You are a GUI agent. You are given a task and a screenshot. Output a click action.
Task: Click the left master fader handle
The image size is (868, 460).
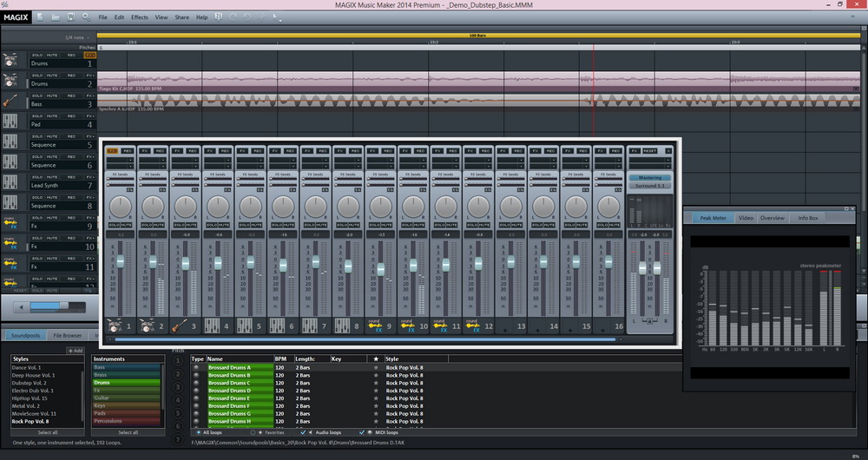[x=642, y=268]
